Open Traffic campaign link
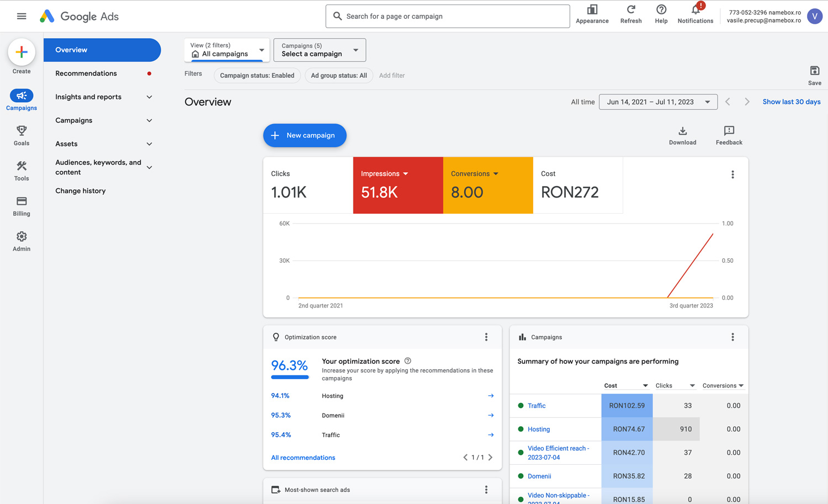 (x=537, y=406)
